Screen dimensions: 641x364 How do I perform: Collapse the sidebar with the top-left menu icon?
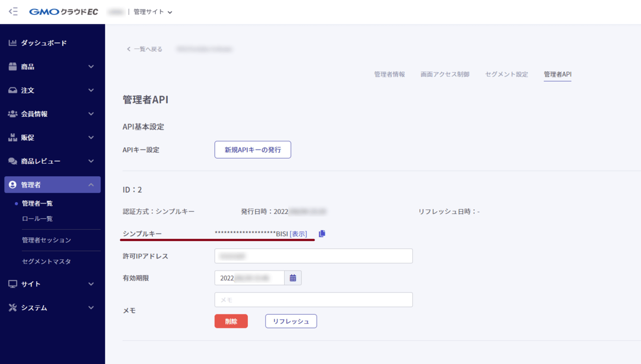pos(13,11)
